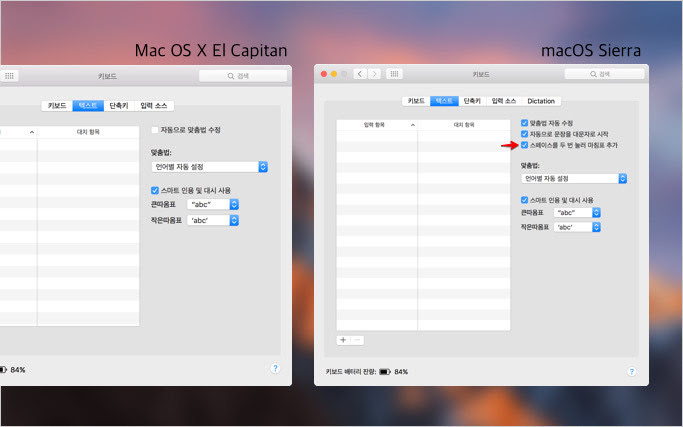Click the show-all grid icon in Sierra window
683x427 pixels.
coord(394,74)
